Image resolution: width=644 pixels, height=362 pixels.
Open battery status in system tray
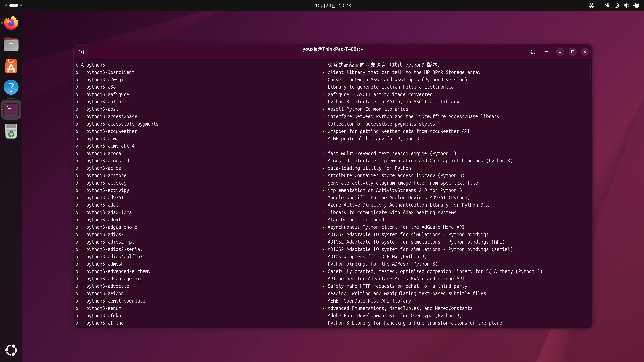tap(636, 6)
